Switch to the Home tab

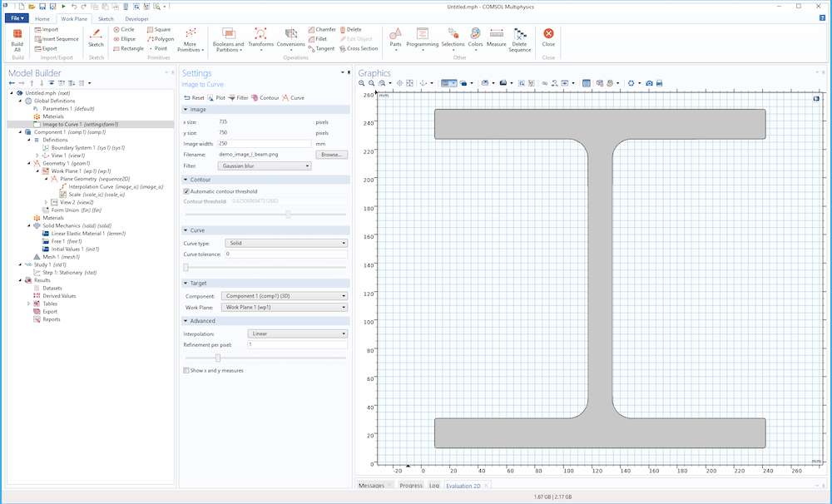(x=42, y=18)
